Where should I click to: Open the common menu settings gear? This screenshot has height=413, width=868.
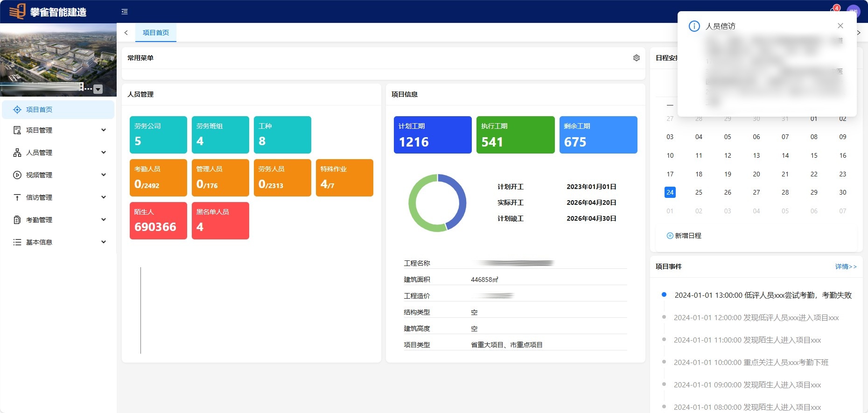click(636, 58)
